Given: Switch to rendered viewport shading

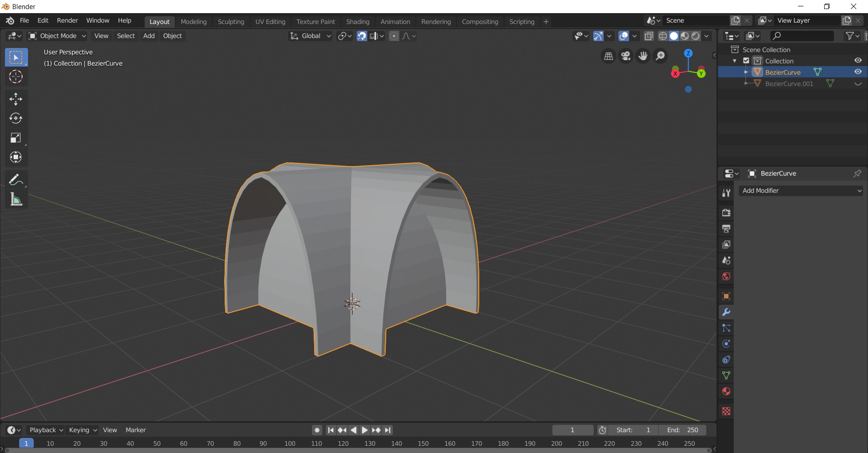Looking at the screenshot, I should 696,36.
